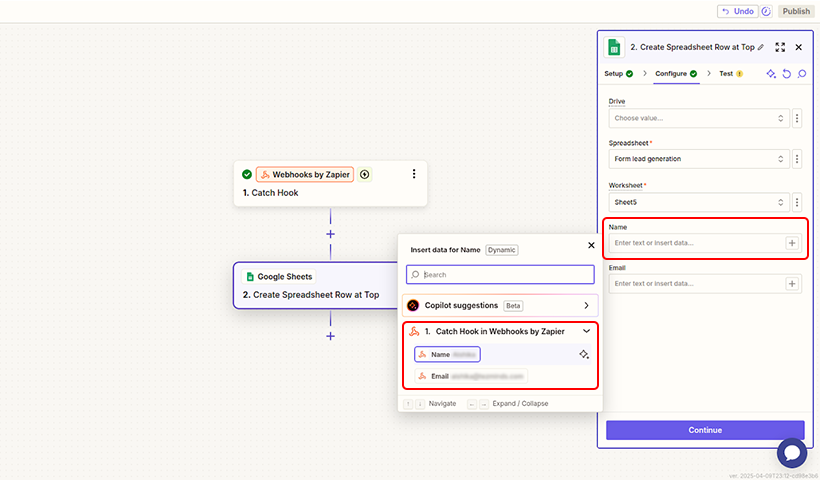Viewport: 820px width, 480px height.
Task: Open Spreadsheet field options menu
Action: coord(797,159)
